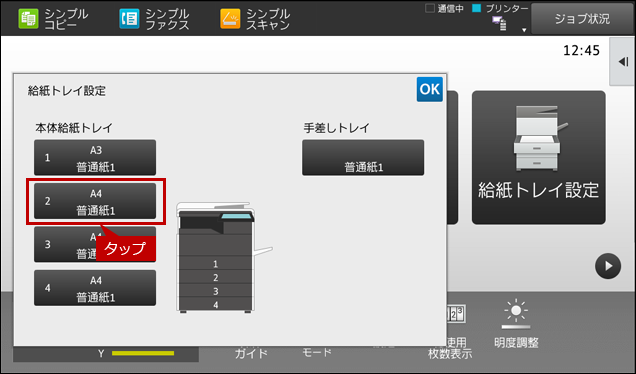Open the operation guide (ガイド) item
The image size is (636, 374).
[x=251, y=353]
